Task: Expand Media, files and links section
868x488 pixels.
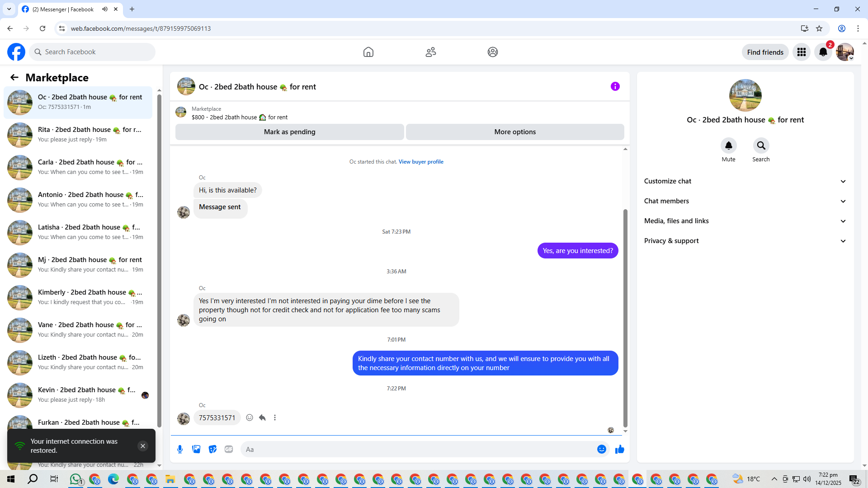Action: (745, 221)
